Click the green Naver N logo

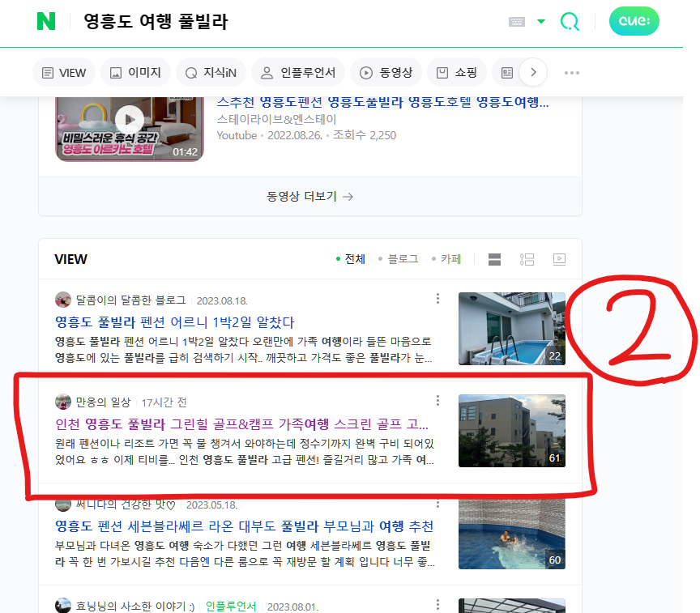(46, 21)
